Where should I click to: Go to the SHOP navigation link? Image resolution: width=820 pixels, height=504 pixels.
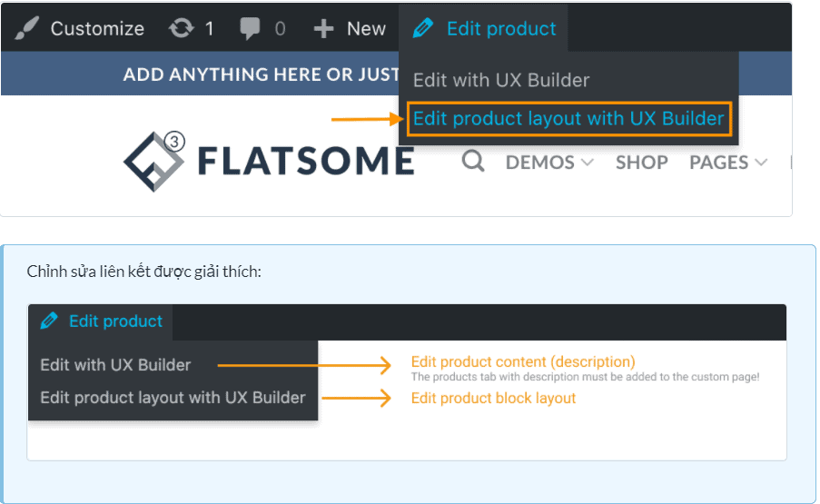tap(641, 163)
